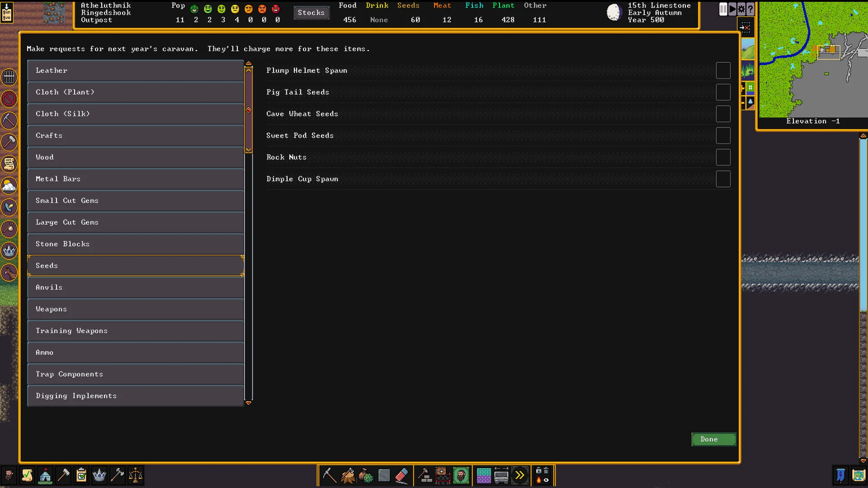Open the nobles crown icon
Screen dimensions: 868x488
tap(99, 475)
